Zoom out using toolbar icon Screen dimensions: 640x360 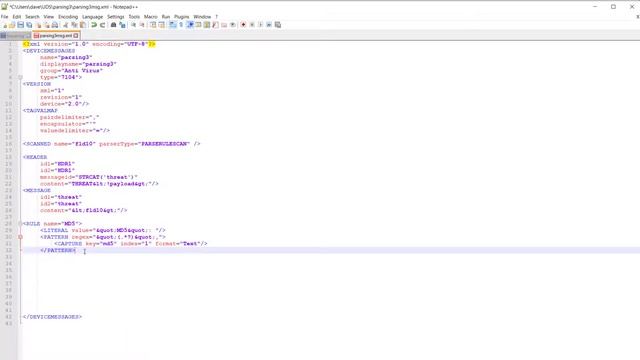[142, 25]
